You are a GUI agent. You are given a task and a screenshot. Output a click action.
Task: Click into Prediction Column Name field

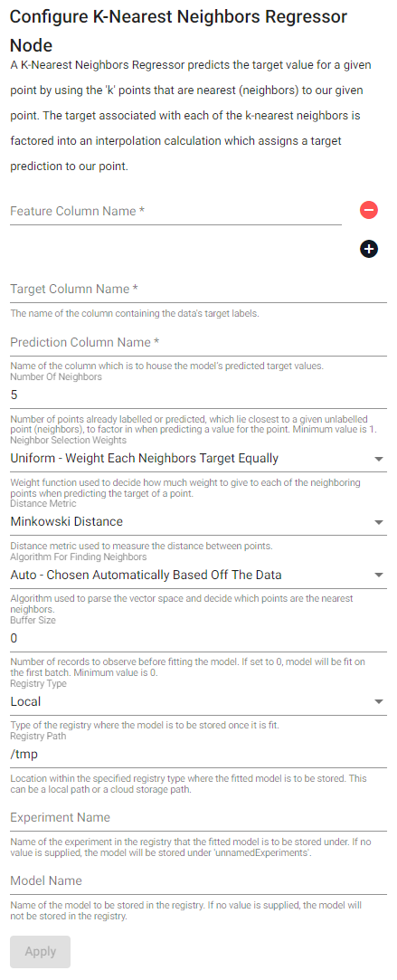(199, 342)
